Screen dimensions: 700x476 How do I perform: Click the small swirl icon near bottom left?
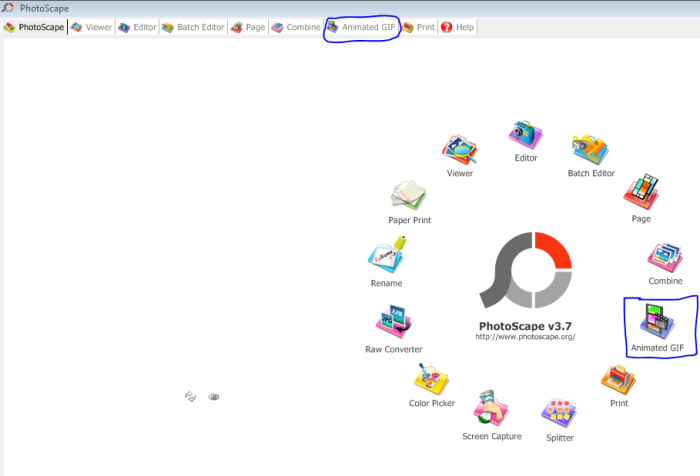point(190,396)
